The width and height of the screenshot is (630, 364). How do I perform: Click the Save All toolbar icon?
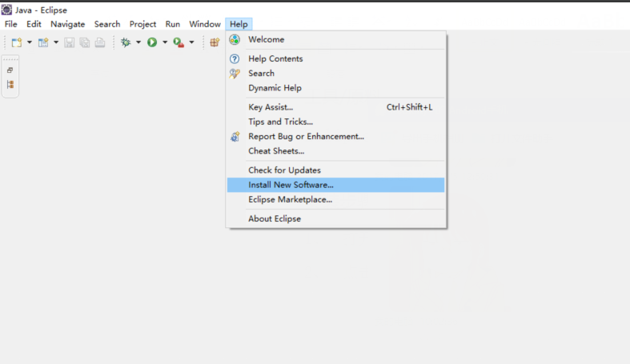(x=84, y=42)
